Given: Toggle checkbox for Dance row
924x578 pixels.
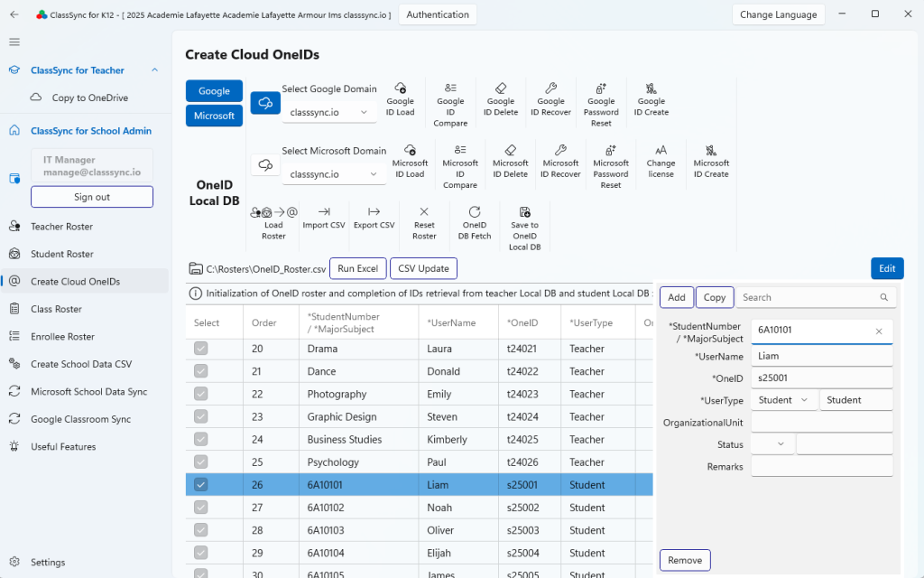Looking at the screenshot, I should coord(201,371).
